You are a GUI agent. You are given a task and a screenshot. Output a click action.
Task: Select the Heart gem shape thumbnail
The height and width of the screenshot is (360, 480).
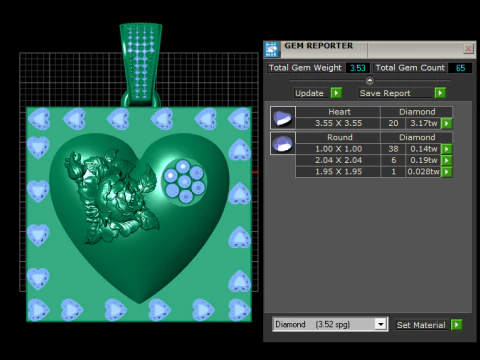[x=283, y=118]
